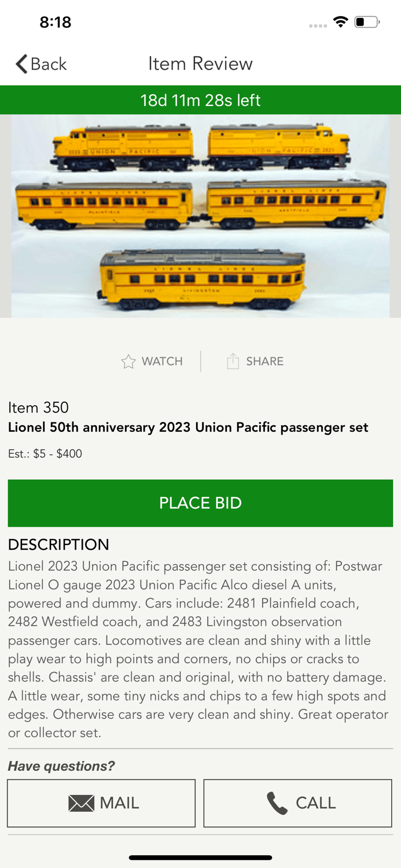Image resolution: width=401 pixels, height=868 pixels.
Task: Tap the Wi-Fi status icon
Action: coord(340,21)
